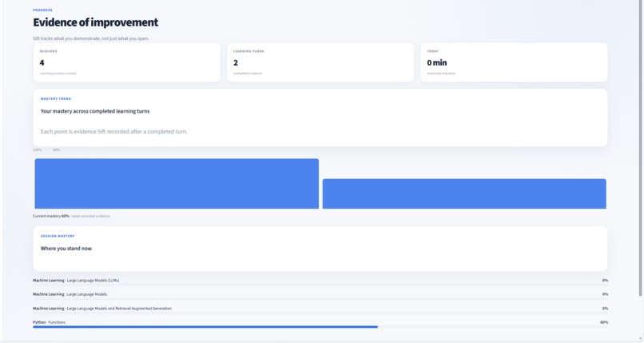Click "Sift tracks what you demonstrate" subtitle
Image resolution: width=644 pixels, height=343 pixels.
(91, 38)
